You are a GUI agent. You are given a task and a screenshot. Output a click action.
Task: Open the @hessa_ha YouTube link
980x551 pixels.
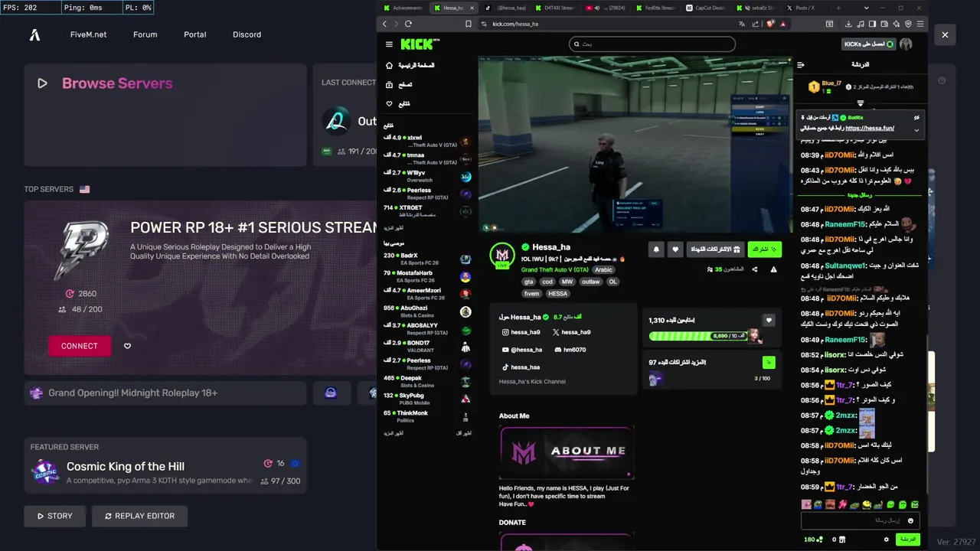click(521, 350)
